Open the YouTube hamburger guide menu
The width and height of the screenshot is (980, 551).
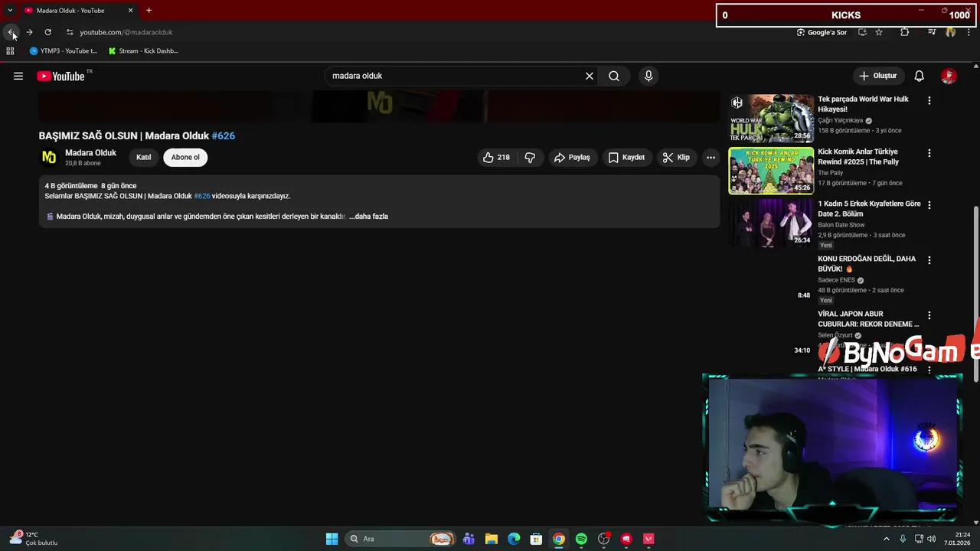(x=18, y=76)
